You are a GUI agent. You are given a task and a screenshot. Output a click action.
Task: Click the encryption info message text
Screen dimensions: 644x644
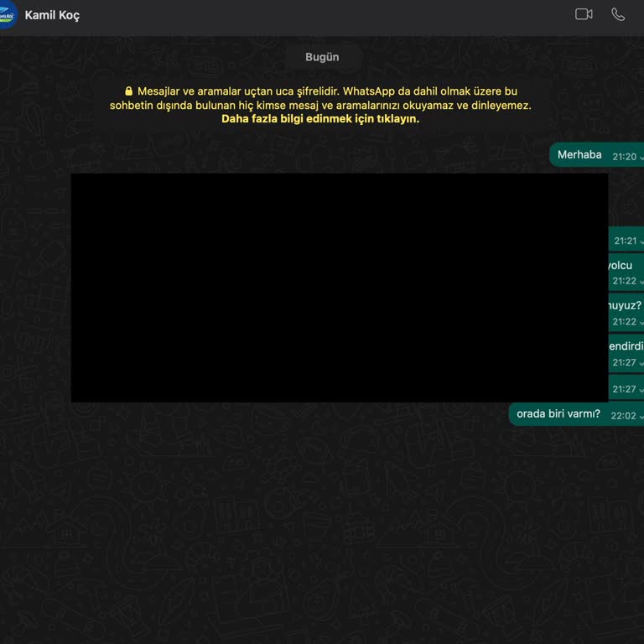(320, 105)
